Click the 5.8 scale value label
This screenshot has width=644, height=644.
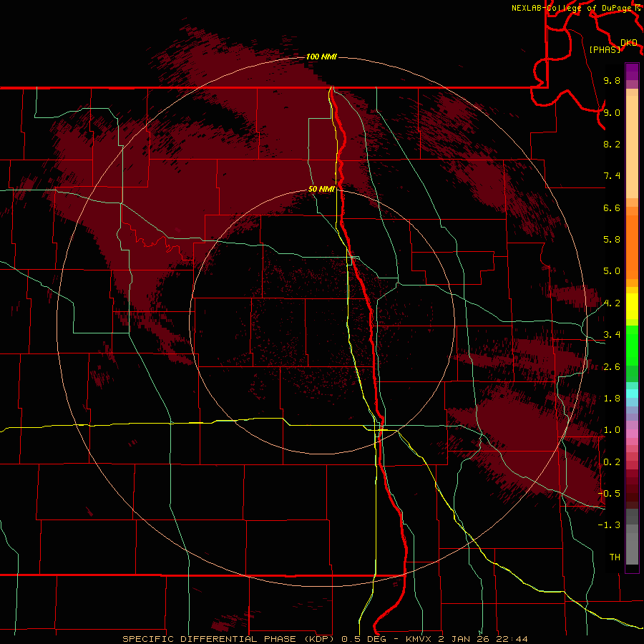[612, 240]
